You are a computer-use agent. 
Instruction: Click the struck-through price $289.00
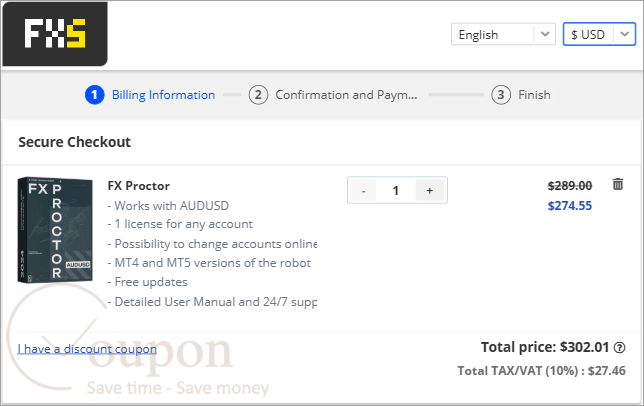click(570, 186)
